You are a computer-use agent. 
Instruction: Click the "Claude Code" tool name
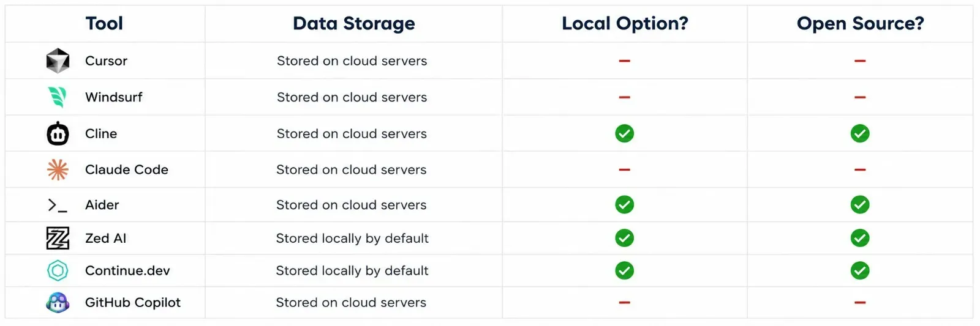126,169
